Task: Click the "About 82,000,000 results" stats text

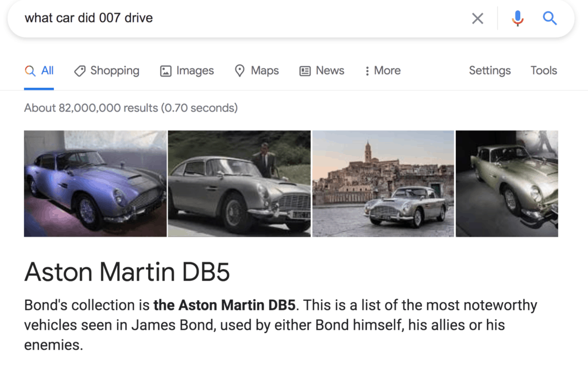Action: click(x=131, y=107)
